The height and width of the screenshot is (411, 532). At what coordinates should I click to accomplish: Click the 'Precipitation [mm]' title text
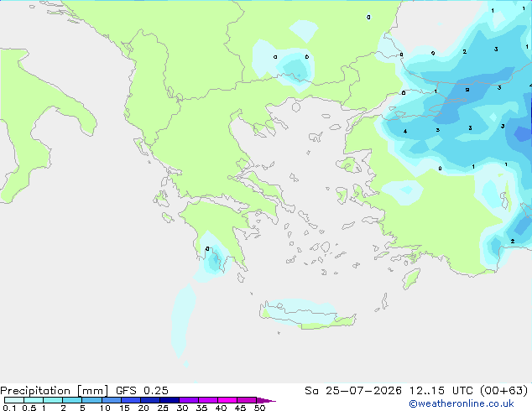click(x=54, y=391)
